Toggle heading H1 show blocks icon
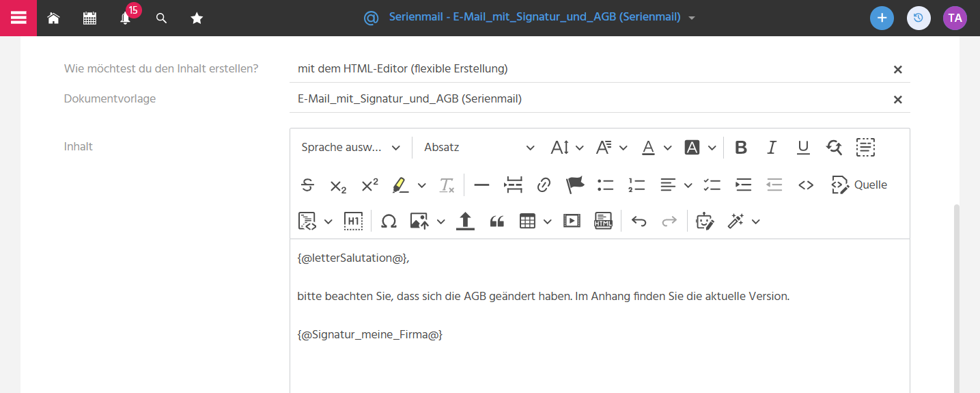 353,221
